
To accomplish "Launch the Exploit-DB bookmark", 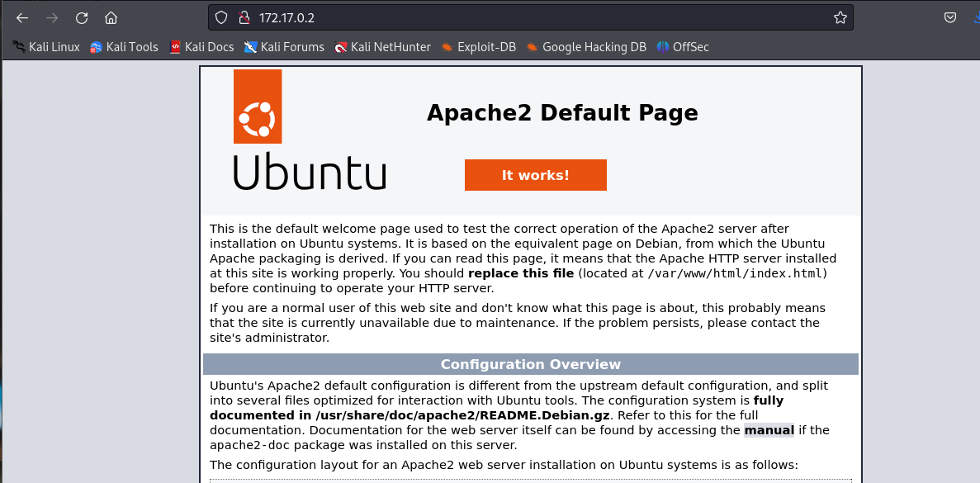I will pyautogui.click(x=478, y=47).
